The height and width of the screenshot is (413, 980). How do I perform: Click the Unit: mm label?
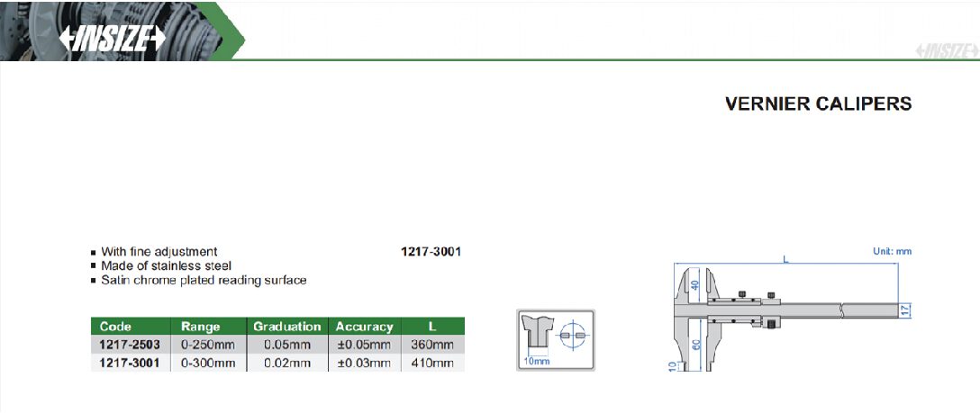pos(892,252)
